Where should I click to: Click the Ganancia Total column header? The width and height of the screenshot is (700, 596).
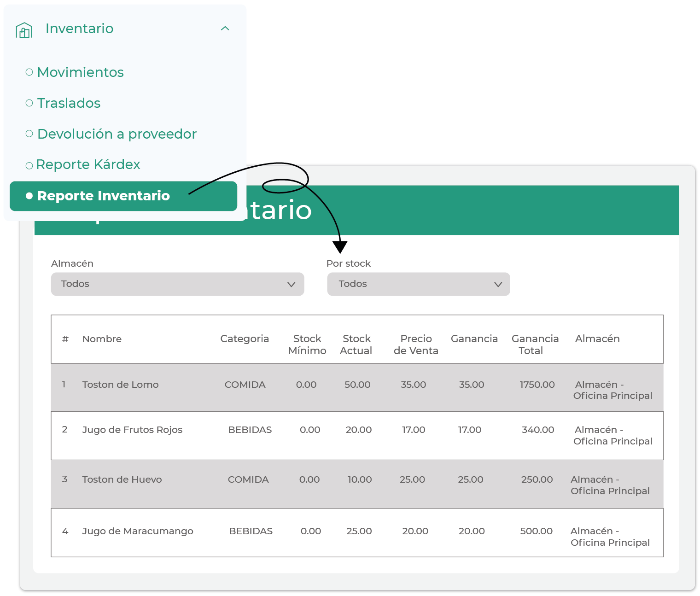click(535, 345)
